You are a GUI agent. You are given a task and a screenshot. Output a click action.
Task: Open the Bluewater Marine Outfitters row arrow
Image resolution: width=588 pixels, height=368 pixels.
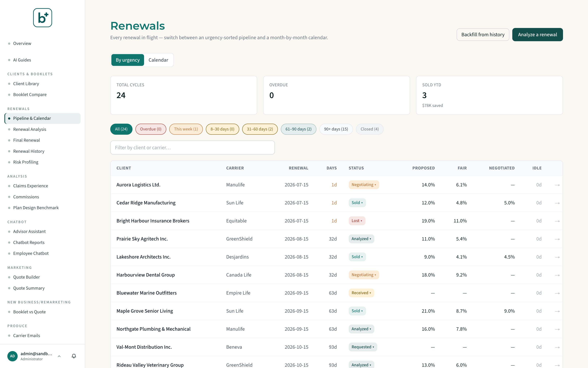point(557,293)
